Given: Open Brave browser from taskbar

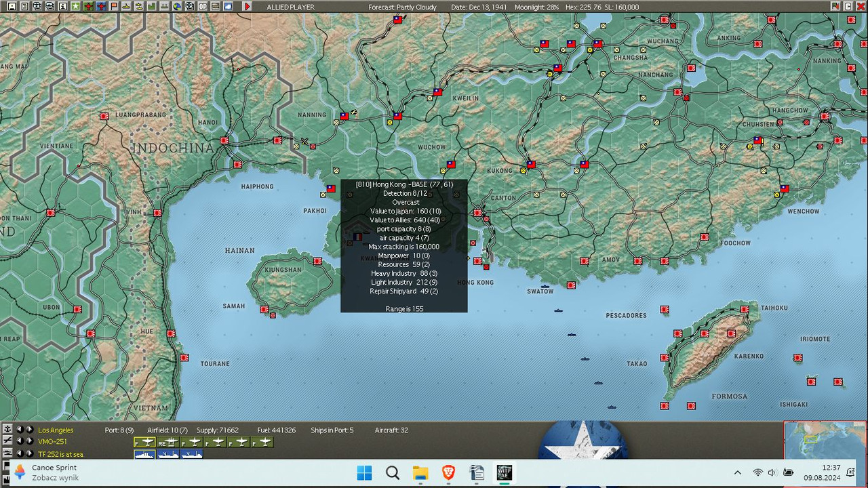Looking at the screenshot, I should [448, 472].
